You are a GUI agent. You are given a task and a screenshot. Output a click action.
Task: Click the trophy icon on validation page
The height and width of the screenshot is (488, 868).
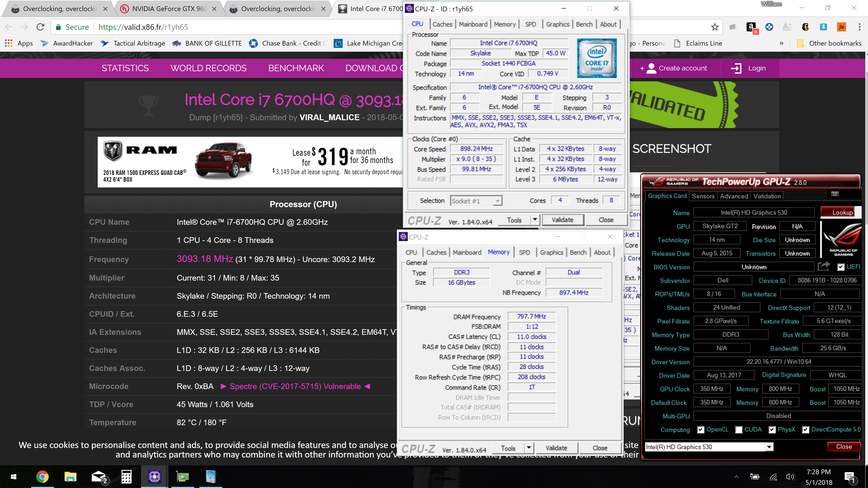click(x=149, y=106)
